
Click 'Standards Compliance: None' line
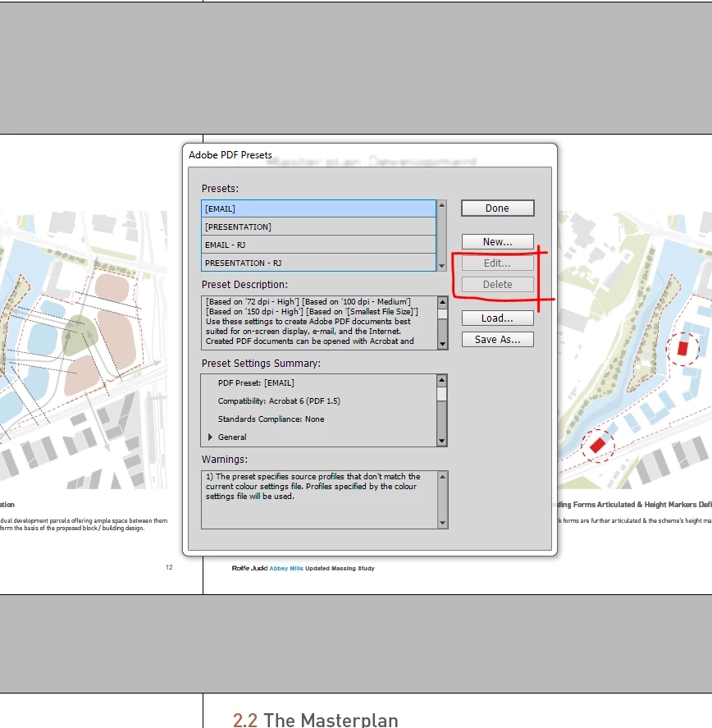pyautogui.click(x=271, y=419)
